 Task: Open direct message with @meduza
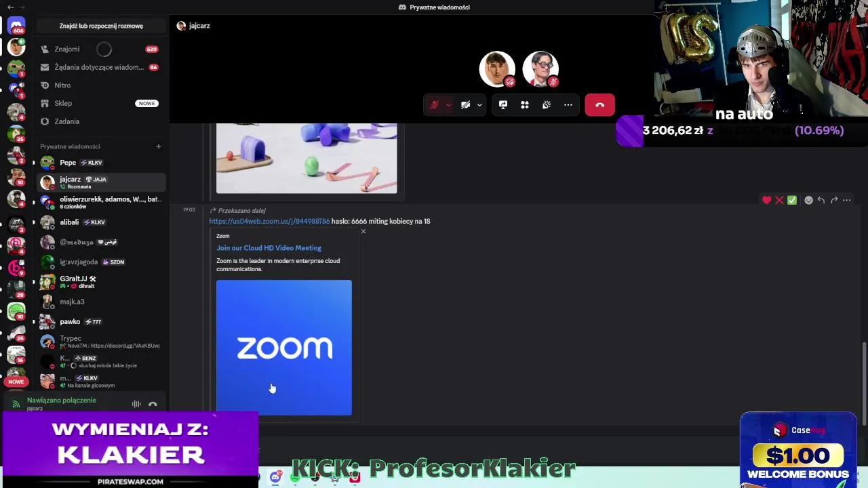pos(101,242)
